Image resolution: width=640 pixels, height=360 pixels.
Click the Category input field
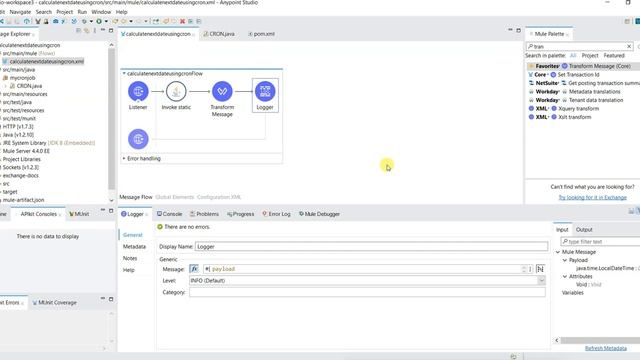pos(367,292)
